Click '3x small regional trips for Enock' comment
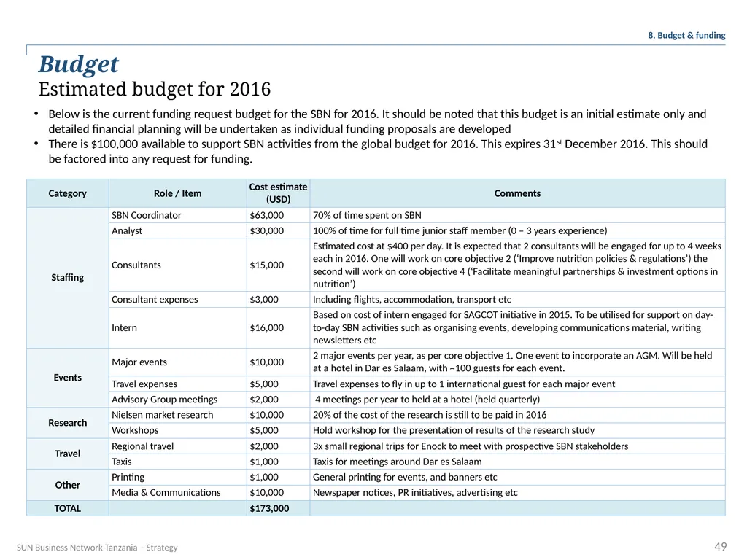The image size is (747, 560). [x=517, y=446]
